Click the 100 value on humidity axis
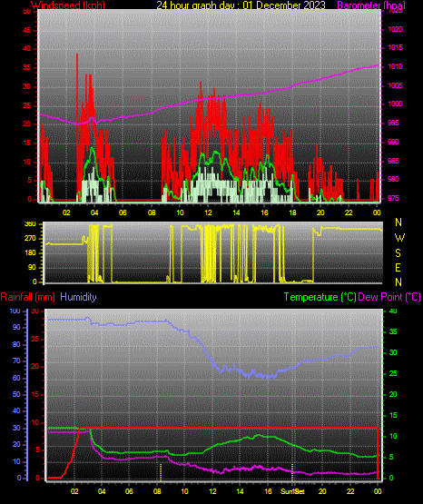The image size is (423, 504). coord(15,311)
